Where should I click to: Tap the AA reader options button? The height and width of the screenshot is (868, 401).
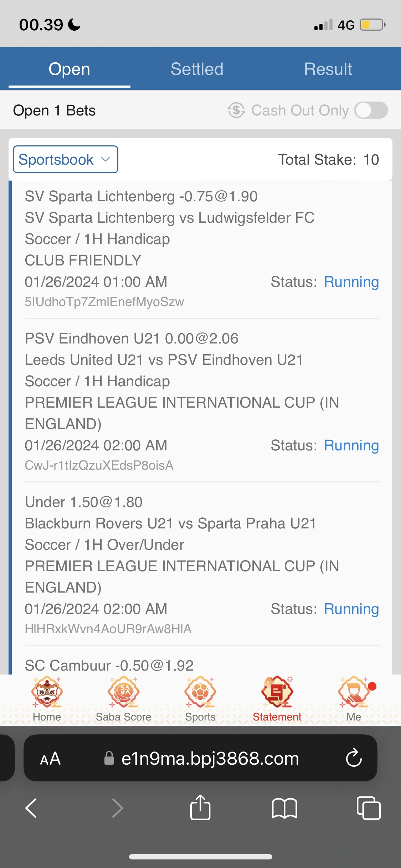[x=50, y=759]
